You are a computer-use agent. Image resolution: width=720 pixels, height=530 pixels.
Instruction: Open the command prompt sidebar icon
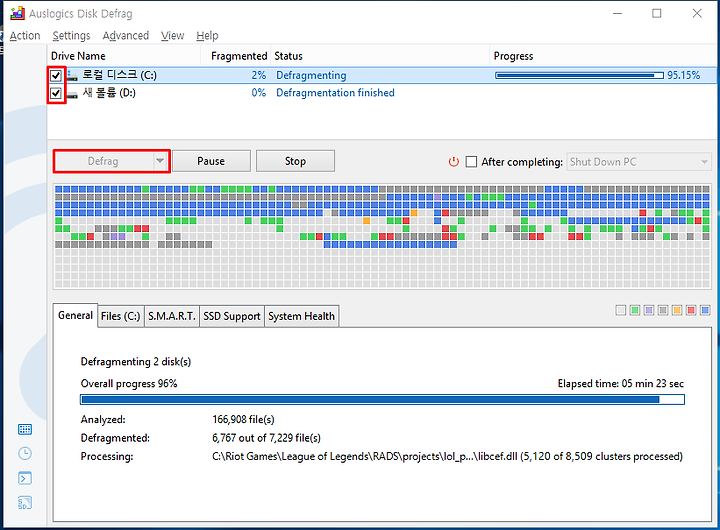tap(25, 478)
